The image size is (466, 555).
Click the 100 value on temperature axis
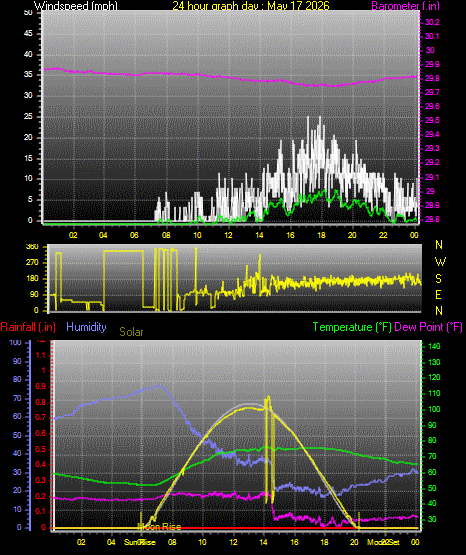click(434, 409)
